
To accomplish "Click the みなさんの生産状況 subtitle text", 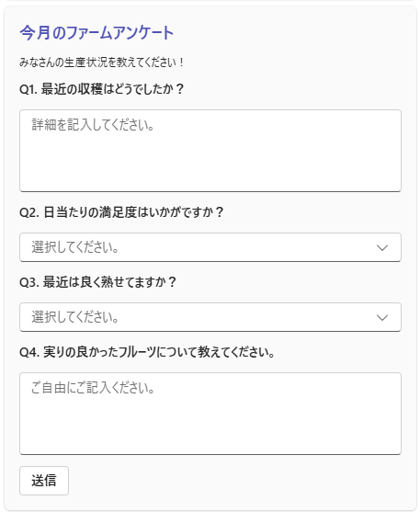I will tap(102, 62).
